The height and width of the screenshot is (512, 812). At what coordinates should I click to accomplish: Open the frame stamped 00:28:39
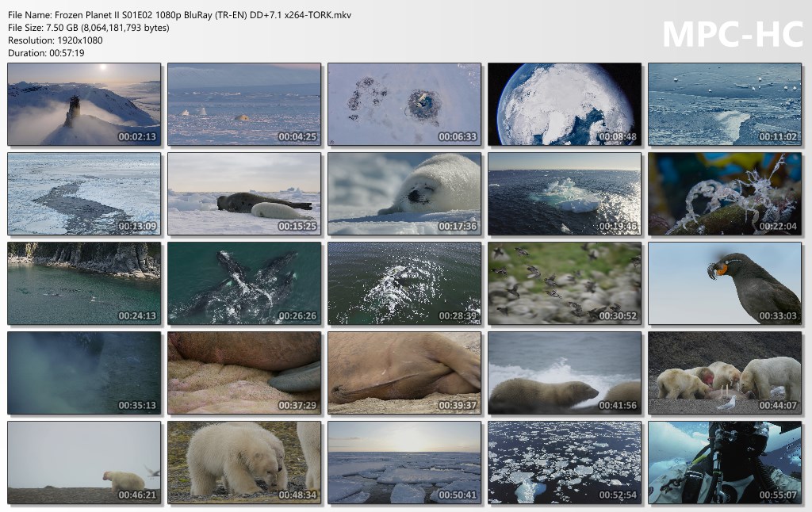(x=404, y=283)
